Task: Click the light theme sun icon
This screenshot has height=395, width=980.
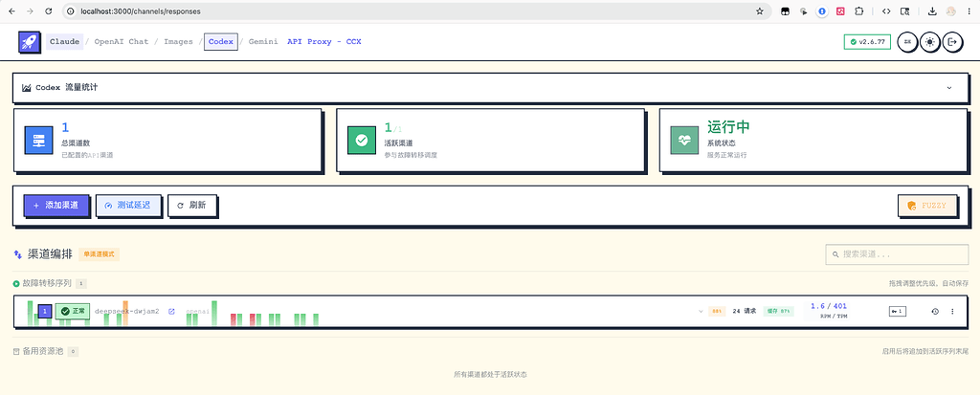Action: tap(930, 42)
